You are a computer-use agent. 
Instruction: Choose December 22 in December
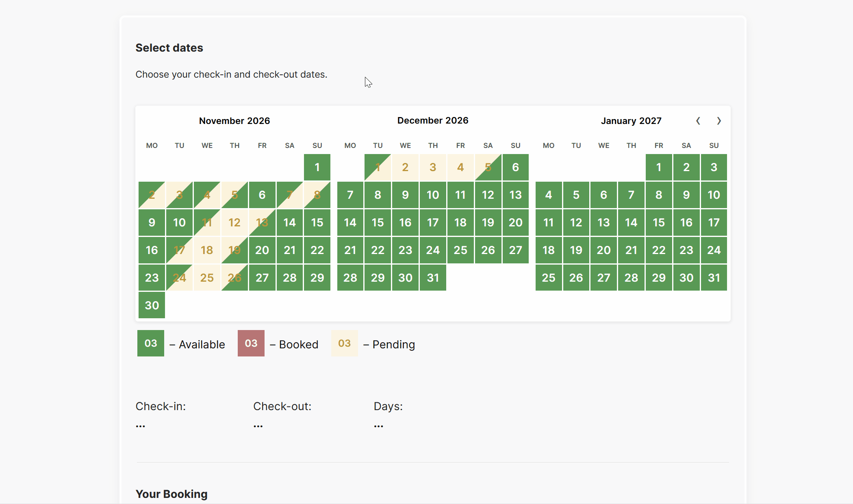pos(378,250)
